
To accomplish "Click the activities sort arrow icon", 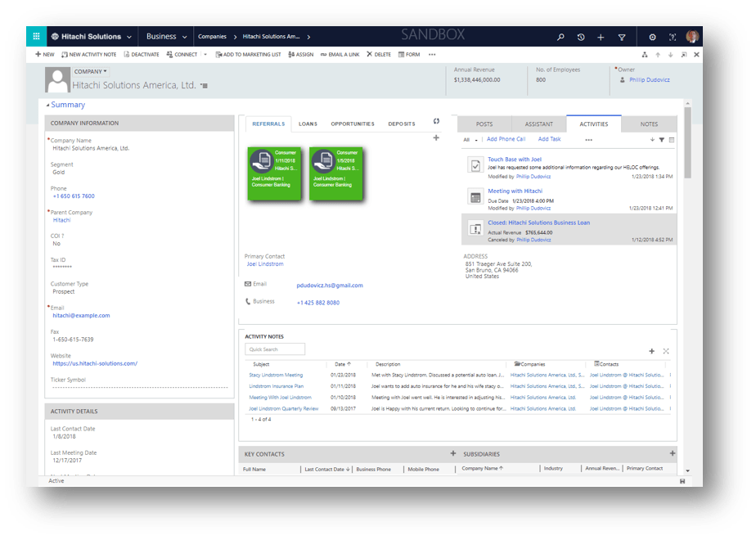I will pos(652,140).
